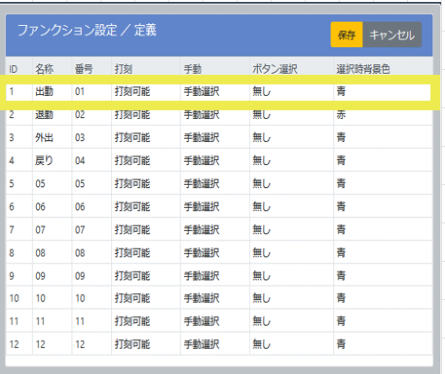Viewport: 445px width, 374px height.
Task: Click the 名称 cell 06 in row 6
Action: (52, 207)
